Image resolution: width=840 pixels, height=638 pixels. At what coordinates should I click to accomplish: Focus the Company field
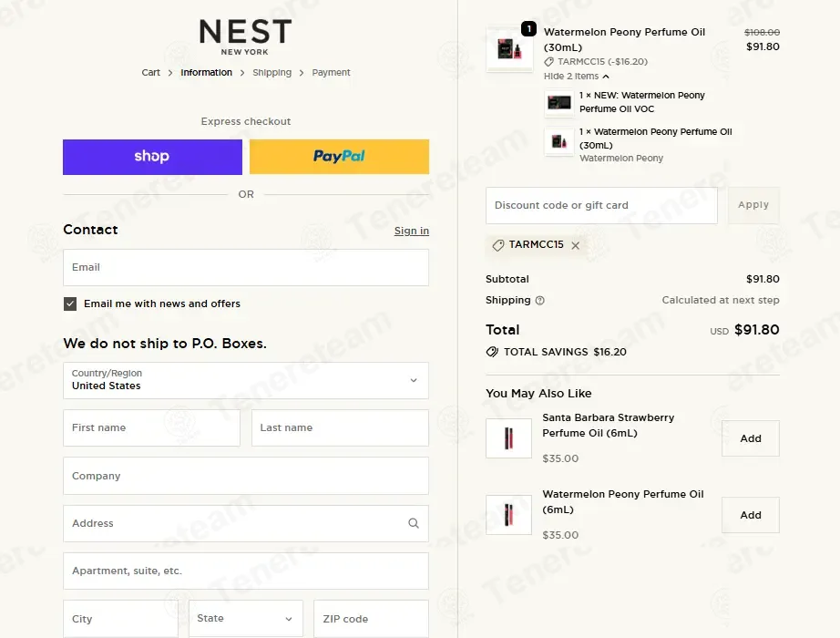click(x=246, y=476)
